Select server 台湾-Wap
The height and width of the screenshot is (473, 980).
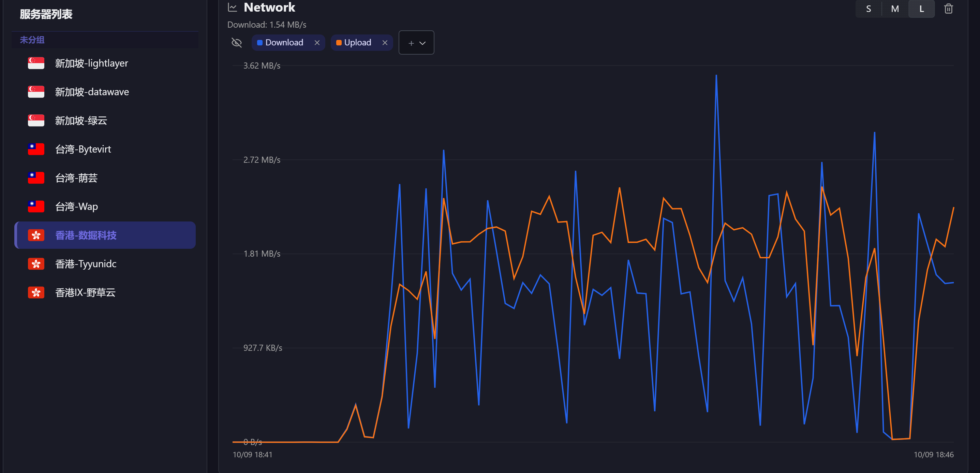tap(105, 206)
